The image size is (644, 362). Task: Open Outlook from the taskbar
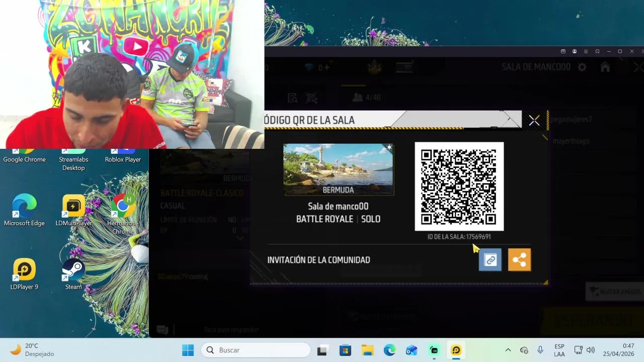click(x=412, y=350)
